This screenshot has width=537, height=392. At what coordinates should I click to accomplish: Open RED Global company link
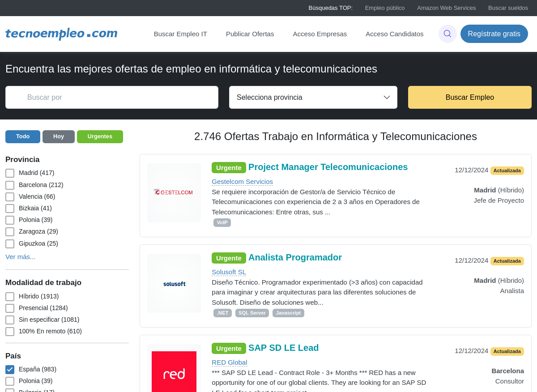point(230,362)
